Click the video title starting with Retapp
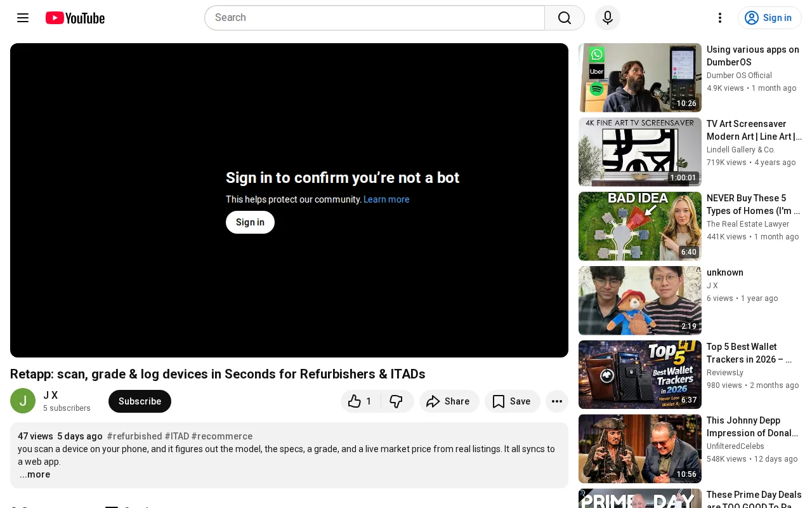The image size is (812, 508). click(218, 374)
